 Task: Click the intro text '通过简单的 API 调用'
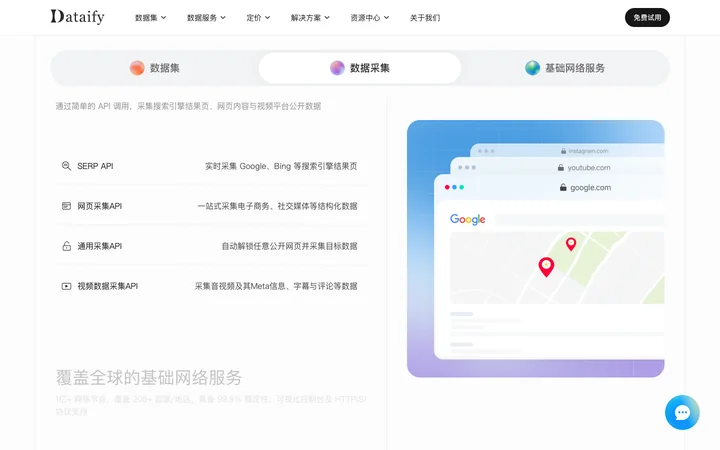(94, 106)
